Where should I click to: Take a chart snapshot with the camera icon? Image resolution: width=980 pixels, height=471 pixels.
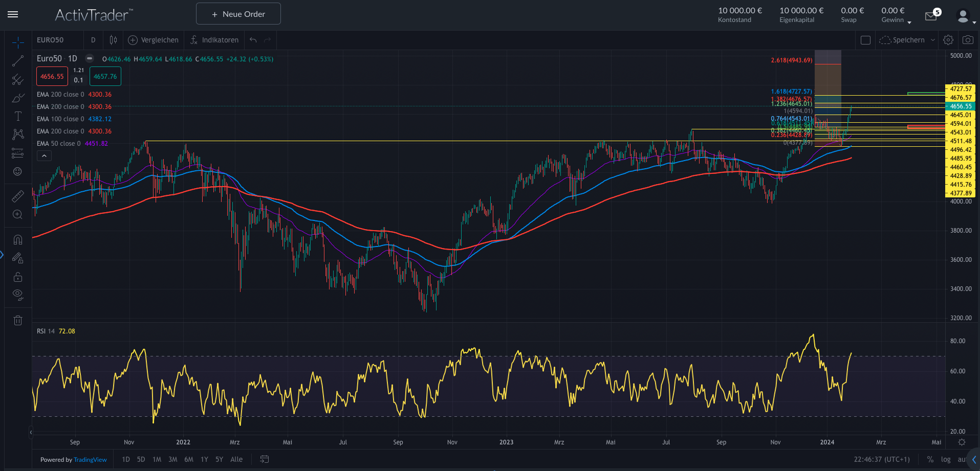pos(968,39)
